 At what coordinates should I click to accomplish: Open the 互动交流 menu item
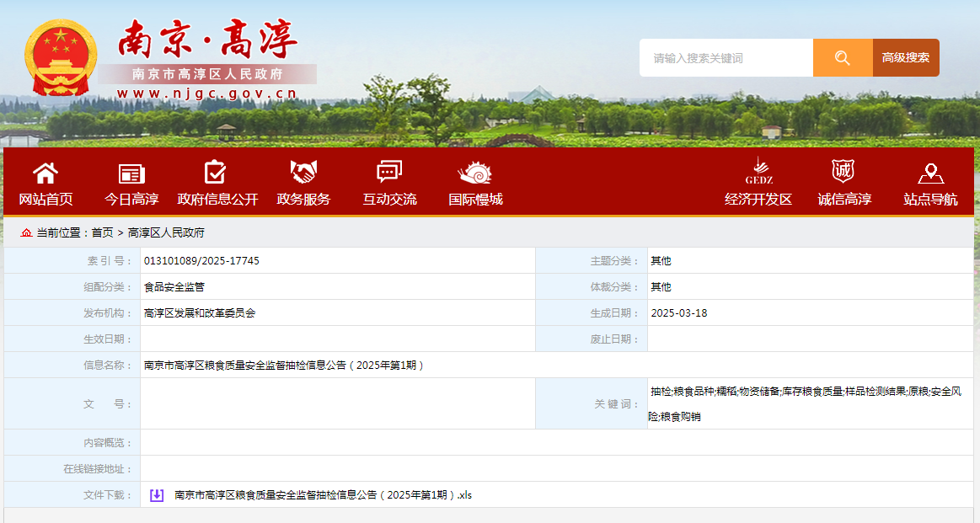click(389, 200)
